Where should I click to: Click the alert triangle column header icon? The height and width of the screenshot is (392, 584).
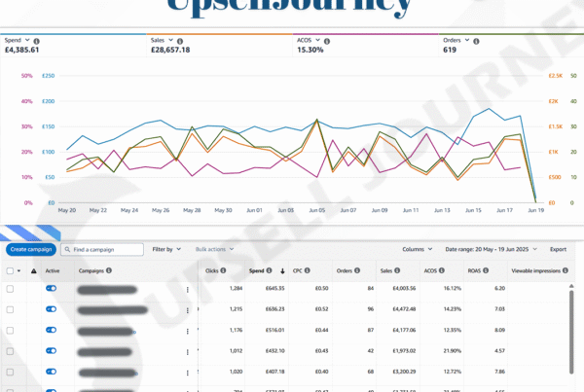[x=33, y=270]
